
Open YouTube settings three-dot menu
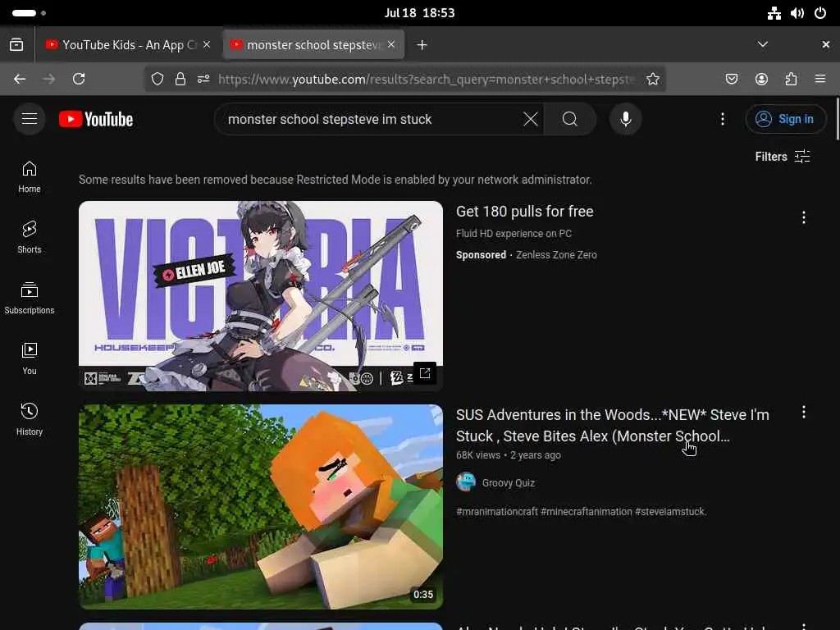point(723,119)
